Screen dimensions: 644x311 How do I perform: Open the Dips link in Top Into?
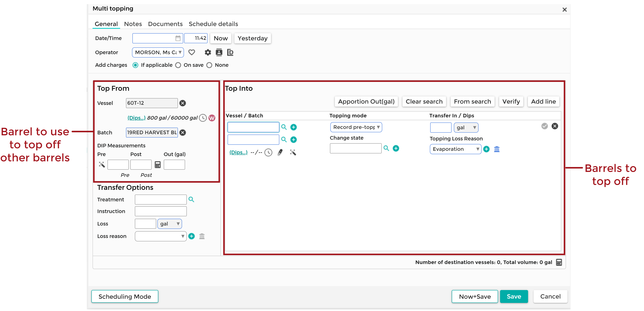[x=238, y=152]
